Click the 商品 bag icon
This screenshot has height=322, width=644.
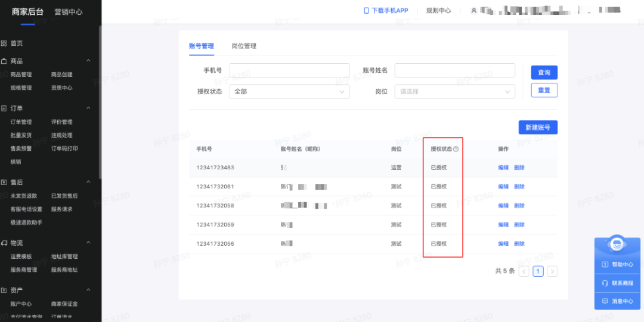(4, 61)
